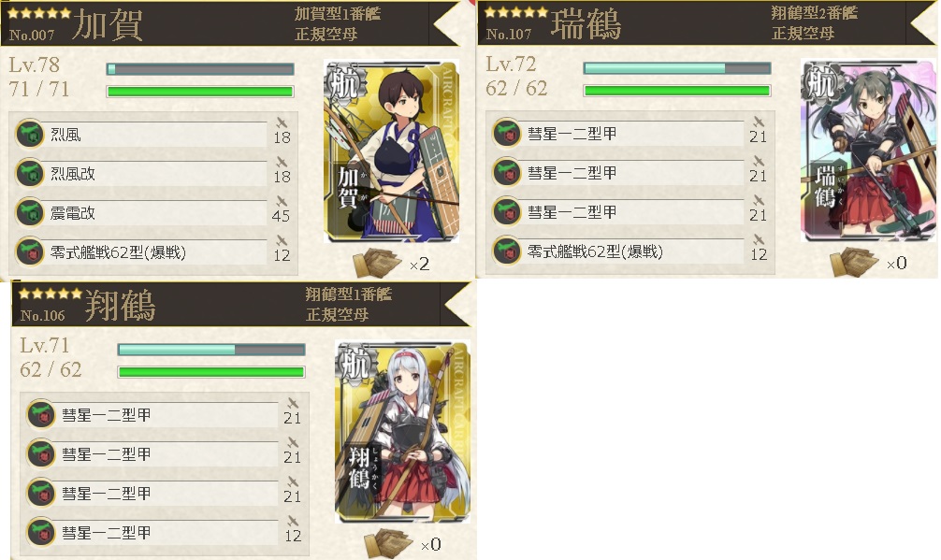Select the 震電改 equipment slot
This screenshot has height=560, width=941.
153,213
